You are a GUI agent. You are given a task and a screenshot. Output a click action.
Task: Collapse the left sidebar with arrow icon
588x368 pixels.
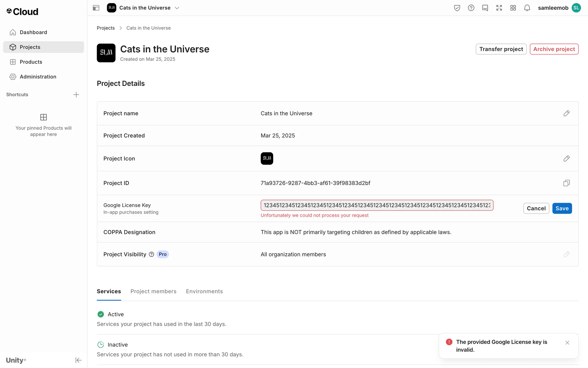[78, 360]
